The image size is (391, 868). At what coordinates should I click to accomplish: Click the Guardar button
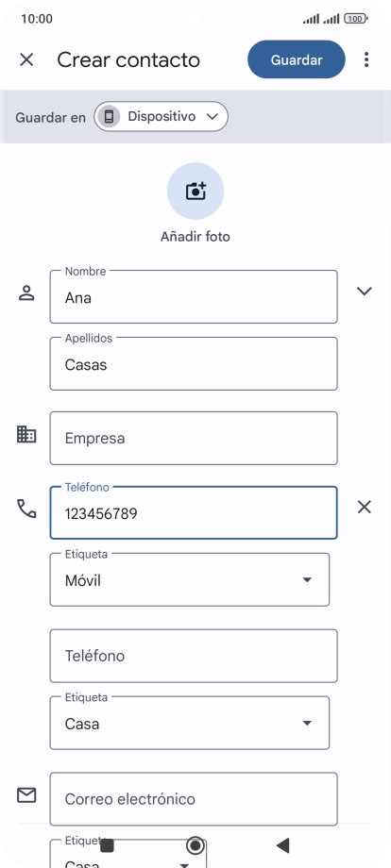point(297,59)
